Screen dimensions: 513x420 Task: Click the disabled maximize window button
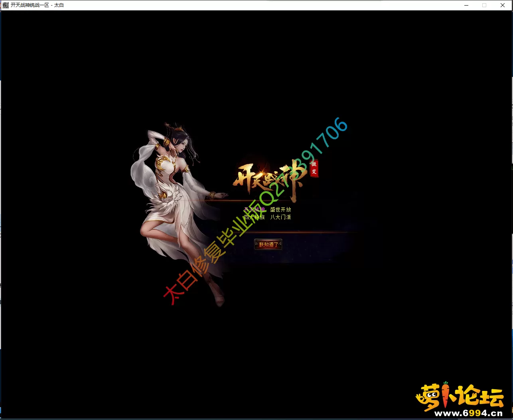[x=484, y=5]
